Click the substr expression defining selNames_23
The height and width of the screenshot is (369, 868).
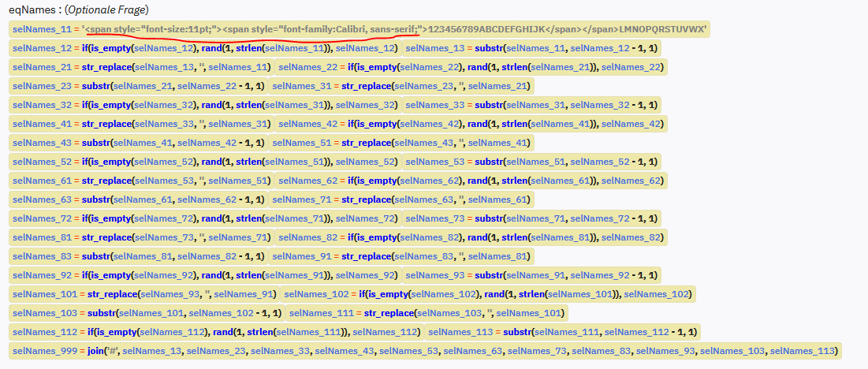coord(138,86)
